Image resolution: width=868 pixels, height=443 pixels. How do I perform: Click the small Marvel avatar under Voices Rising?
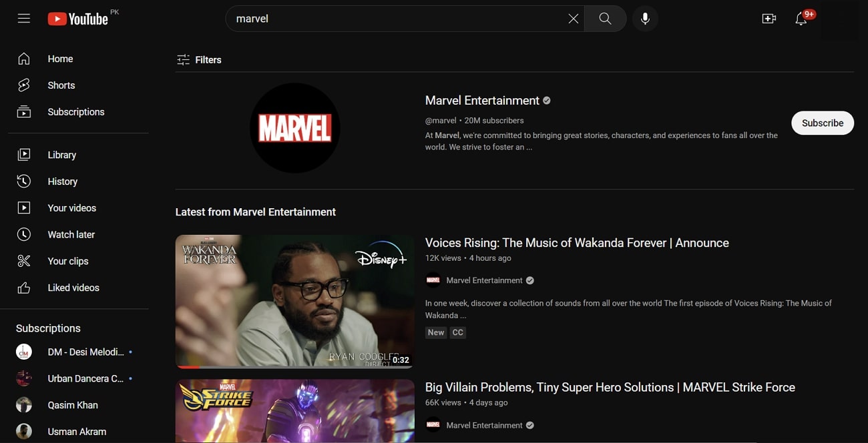pyautogui.click(x=433, y=281)
